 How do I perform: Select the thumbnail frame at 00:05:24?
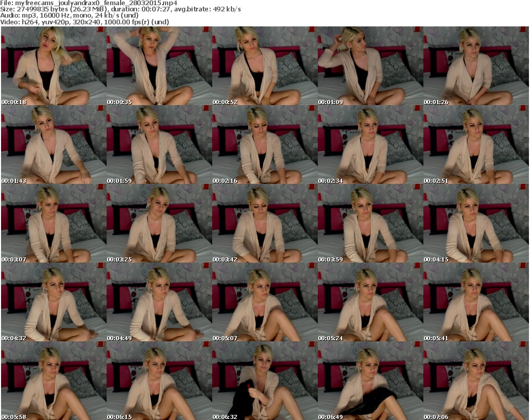[x=370, y=302]
